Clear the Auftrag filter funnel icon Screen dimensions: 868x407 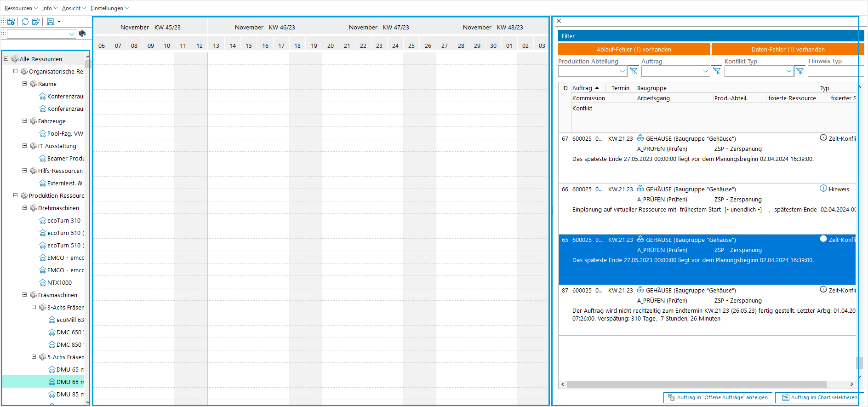717,71
